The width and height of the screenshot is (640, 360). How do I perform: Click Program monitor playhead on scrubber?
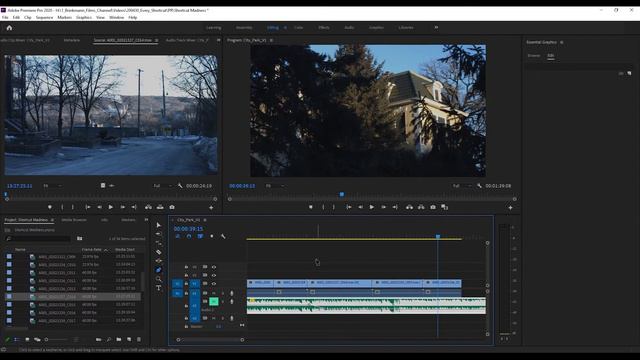point(342,195)
